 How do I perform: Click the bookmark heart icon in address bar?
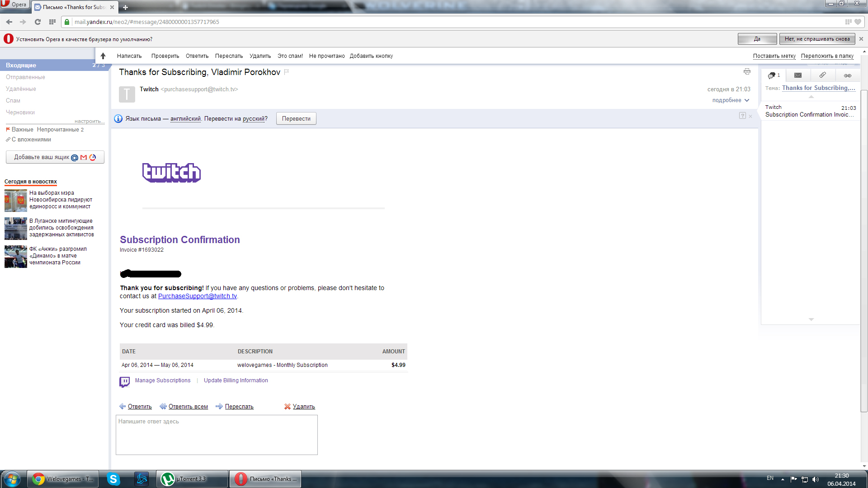pyautogui.click(x=858, y=22)
